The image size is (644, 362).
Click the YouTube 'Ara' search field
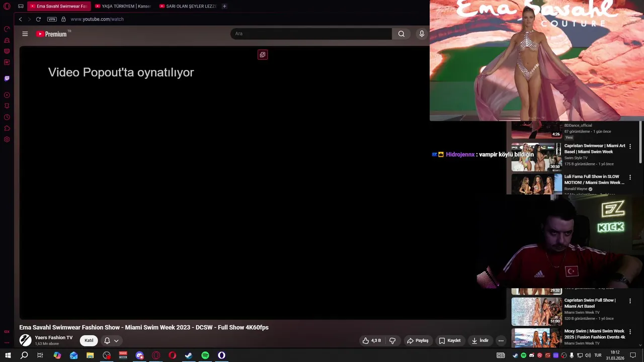311,34
